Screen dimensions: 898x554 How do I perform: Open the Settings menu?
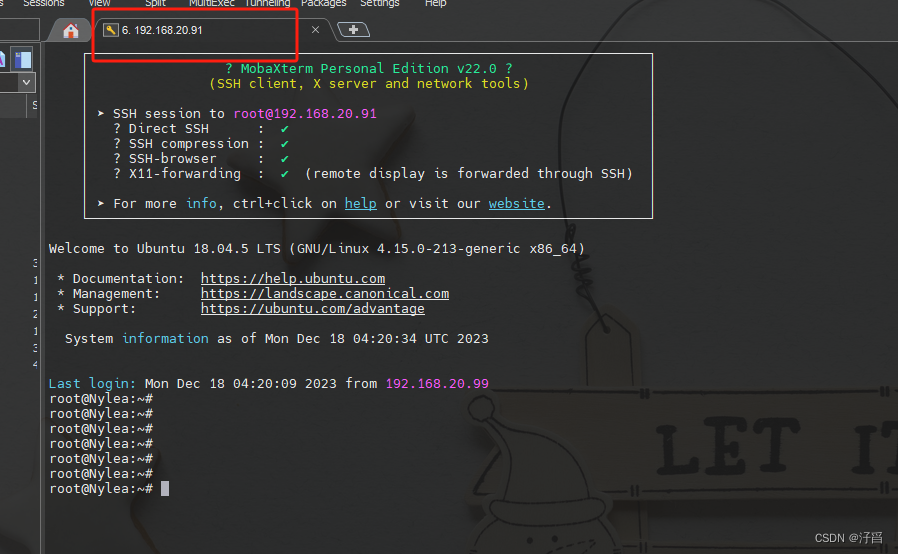pos(379,3)
